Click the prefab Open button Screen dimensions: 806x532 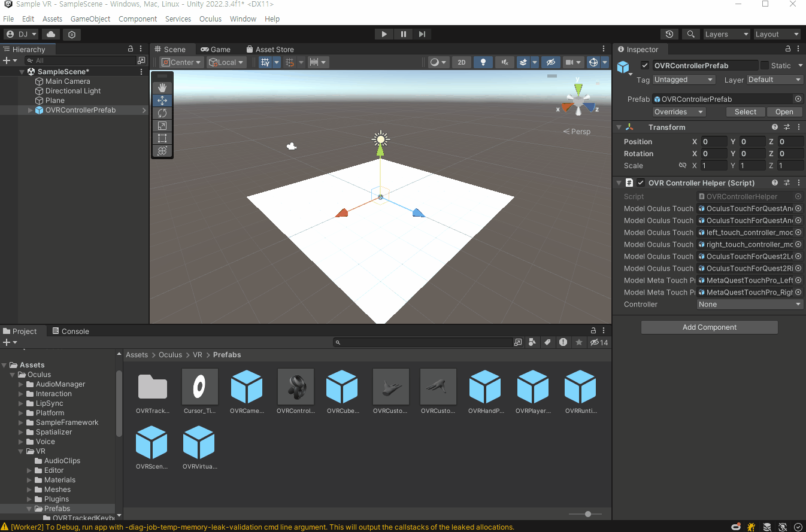[784, 112]
